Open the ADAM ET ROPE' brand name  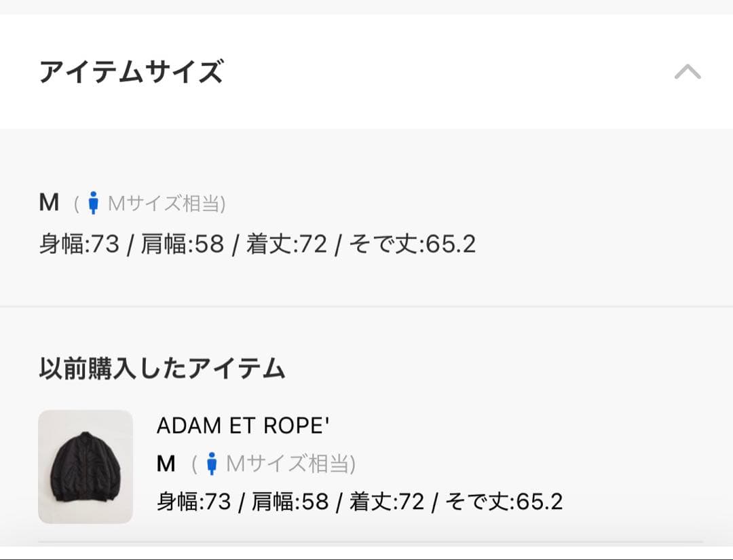[x=243, y=426]
